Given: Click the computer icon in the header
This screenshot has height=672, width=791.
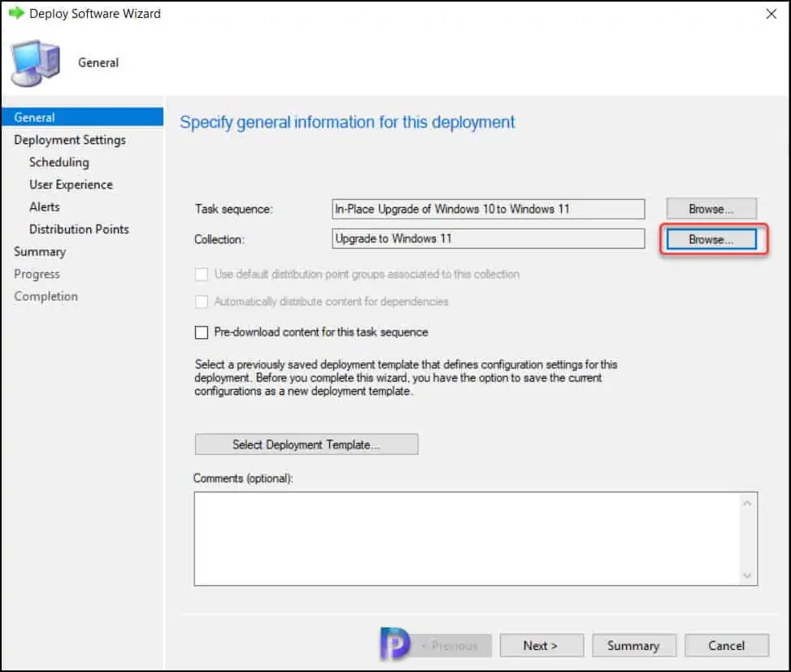Looking at the screenshot, I should coord(36,63).
